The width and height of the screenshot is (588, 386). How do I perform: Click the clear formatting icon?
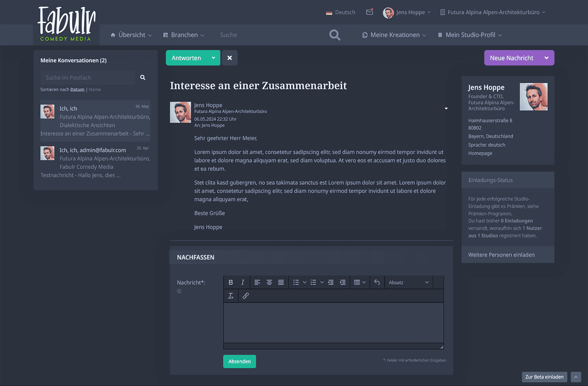click(231, 296)
